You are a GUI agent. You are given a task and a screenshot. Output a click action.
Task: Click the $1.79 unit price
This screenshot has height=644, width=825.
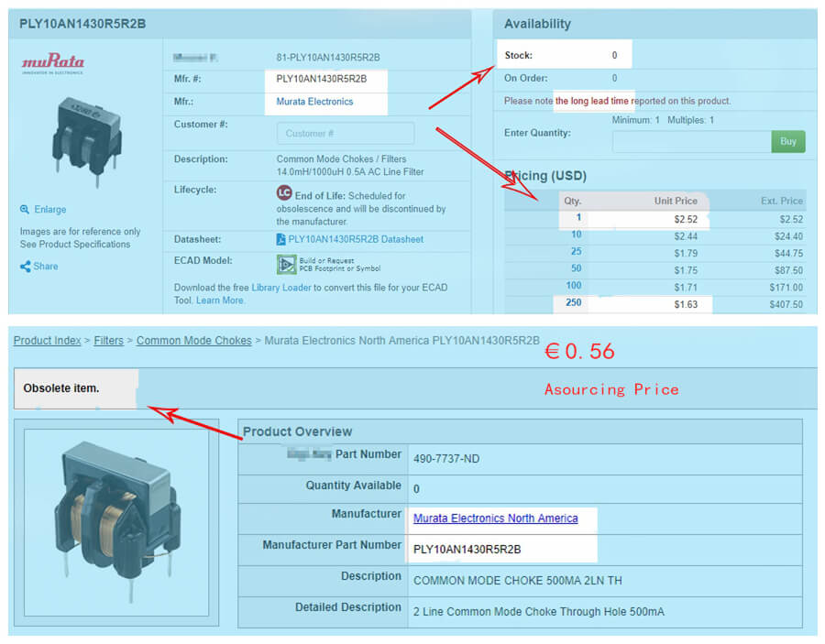[x=686, y=254]
